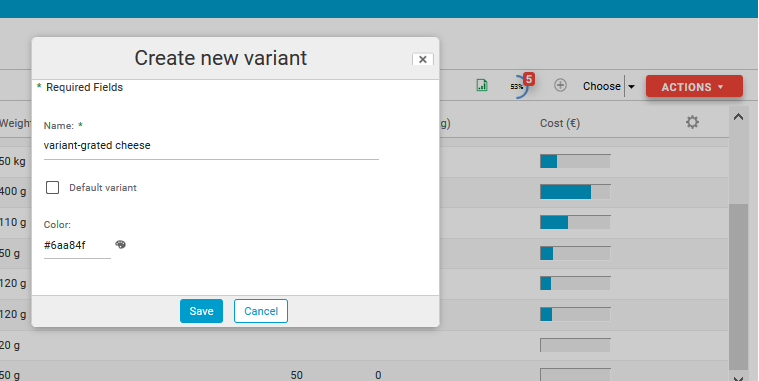Screen dimensions: 759x381
Task: Click the Color hex code field
Action: click(x=77, y=245)
